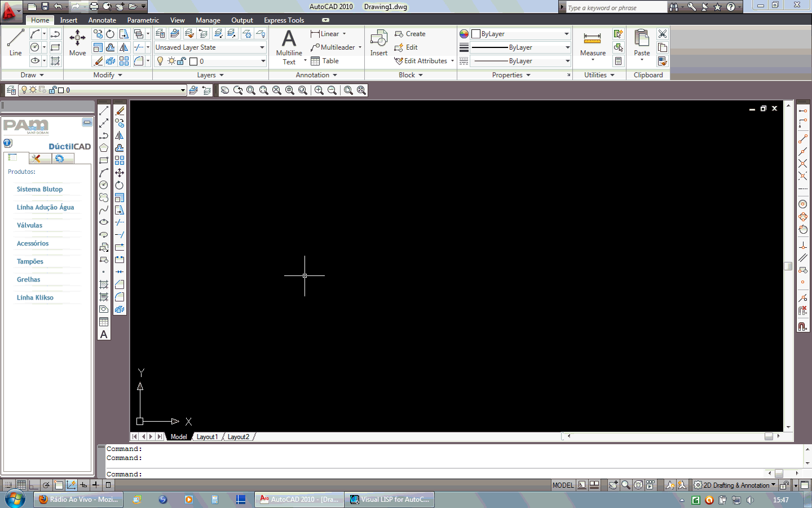Choose the Hatch tool in Draw panel
Screen dimensions: 812x508
click(55, 61)
